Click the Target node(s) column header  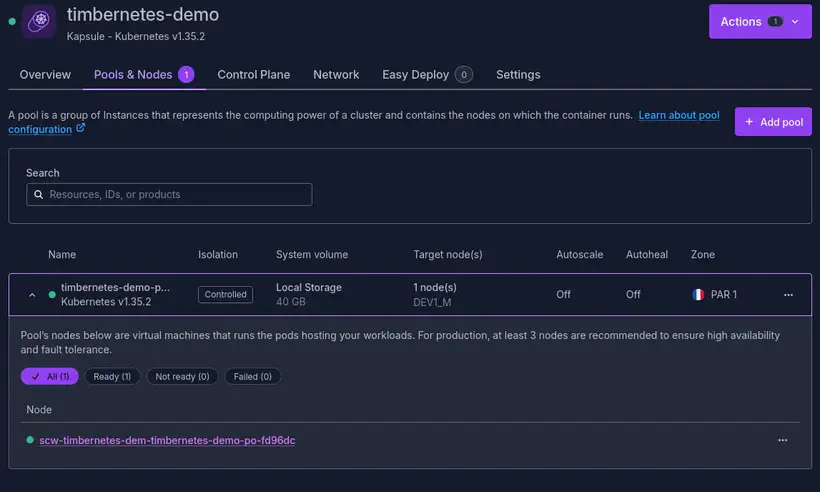tap(448, 255)
